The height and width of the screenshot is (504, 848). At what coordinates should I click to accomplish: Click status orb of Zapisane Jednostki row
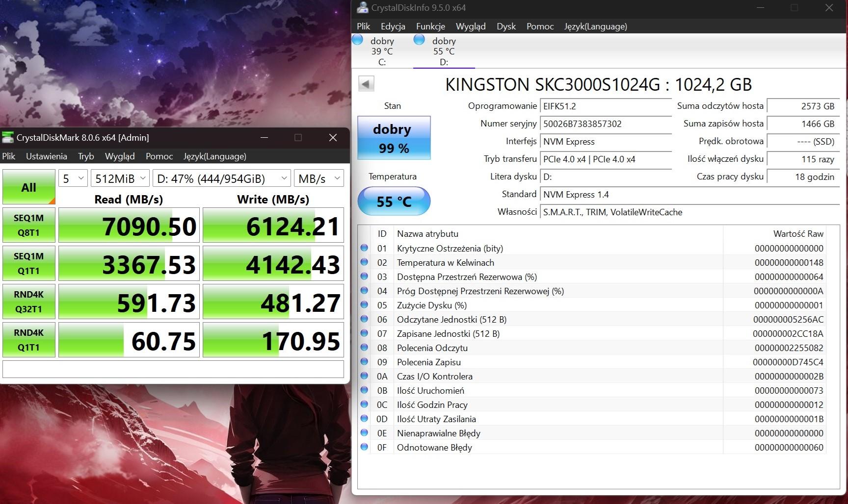364,333
